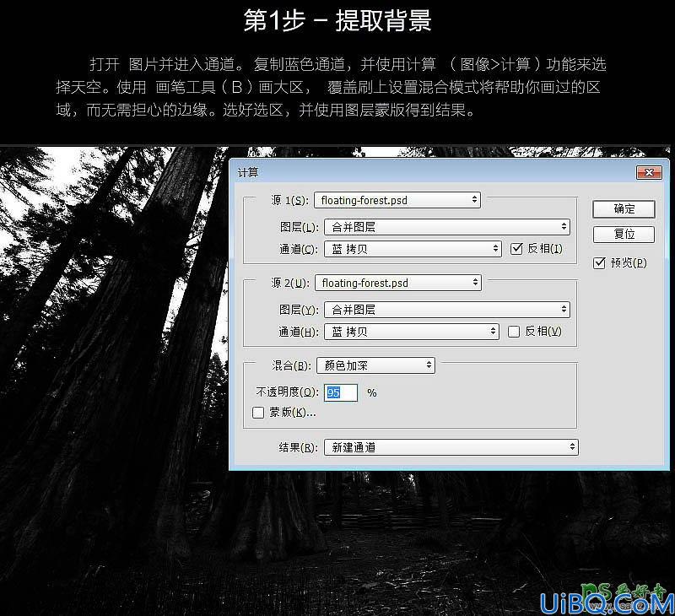Click the 复位 button
The width and height of the screenshot is (675, 616).
pos(624,235)
